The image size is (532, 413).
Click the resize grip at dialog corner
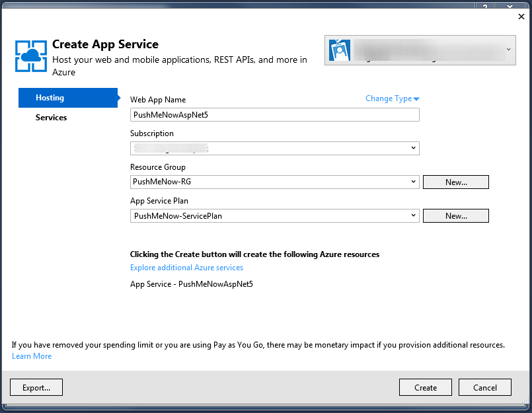(x=525, y=400)
